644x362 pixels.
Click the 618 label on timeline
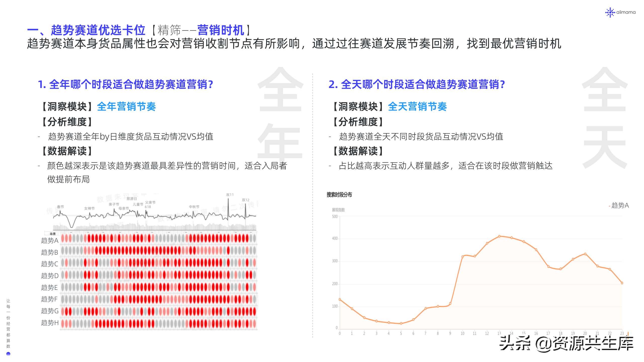pyautogui.click(x=148, y=207)
